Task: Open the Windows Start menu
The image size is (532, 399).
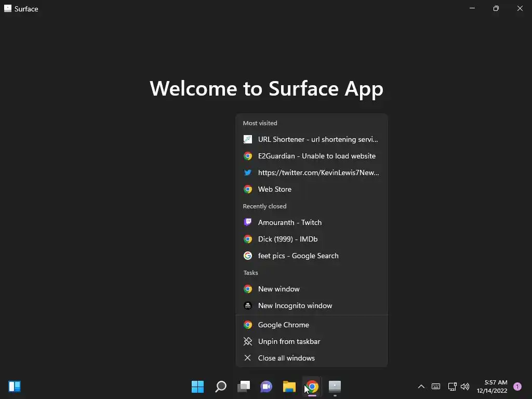Action: (197, 387)
